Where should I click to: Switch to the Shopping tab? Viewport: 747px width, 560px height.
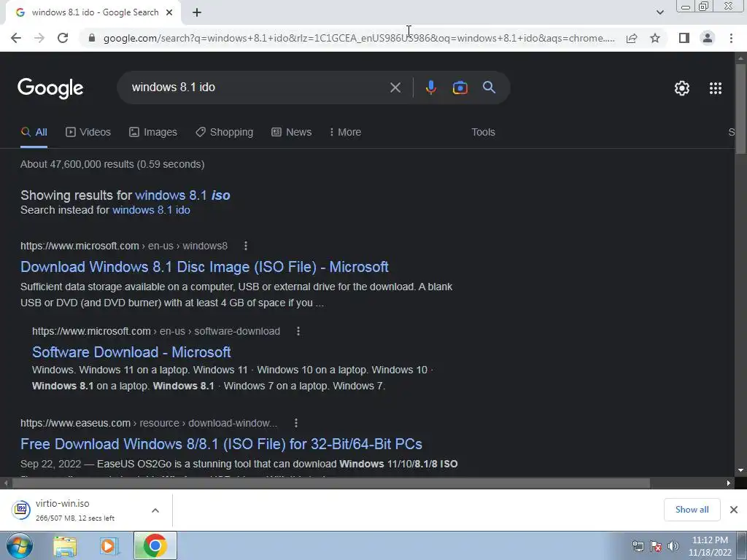click(225, 132)
